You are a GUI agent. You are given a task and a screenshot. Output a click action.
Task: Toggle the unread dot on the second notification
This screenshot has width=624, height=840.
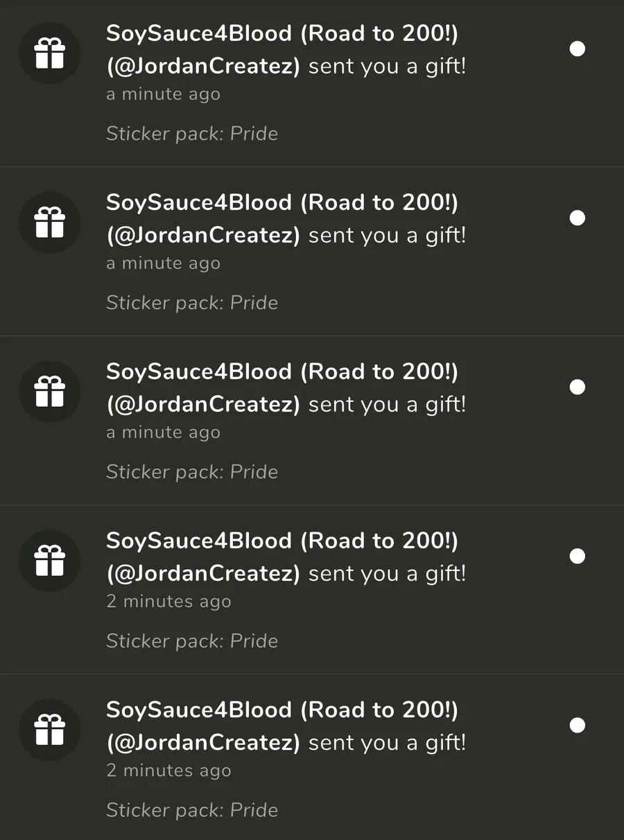577,218
